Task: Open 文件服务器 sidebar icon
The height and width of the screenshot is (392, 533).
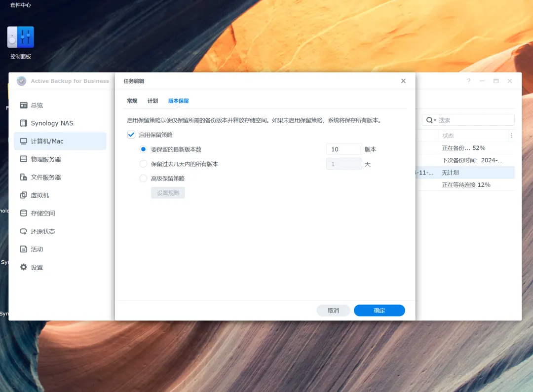Action: [x=24, y=177]
